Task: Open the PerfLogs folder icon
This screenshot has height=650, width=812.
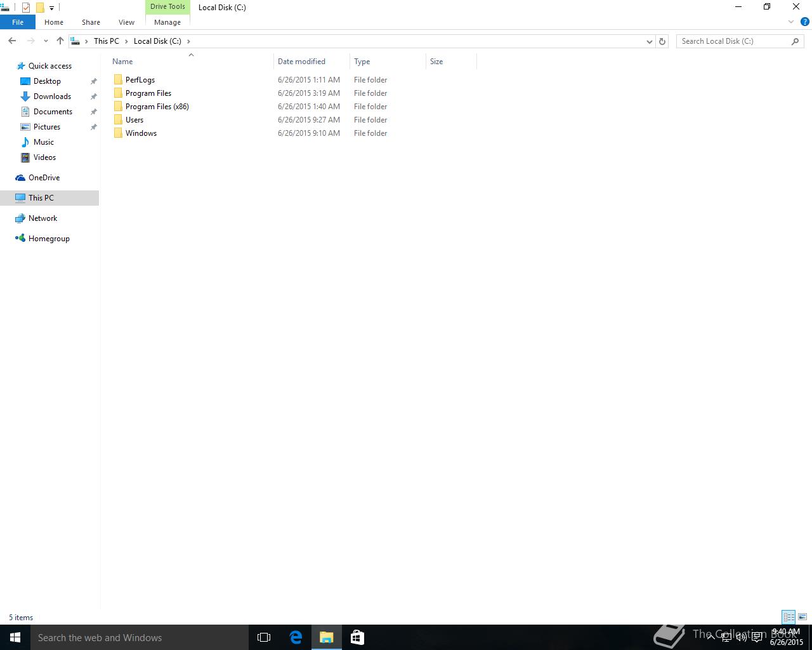Action: click(118, 80)
